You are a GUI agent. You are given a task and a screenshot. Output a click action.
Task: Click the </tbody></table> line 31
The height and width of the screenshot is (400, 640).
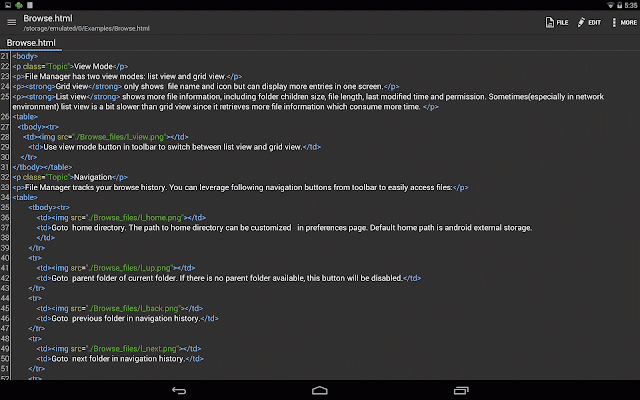(42, 167)
